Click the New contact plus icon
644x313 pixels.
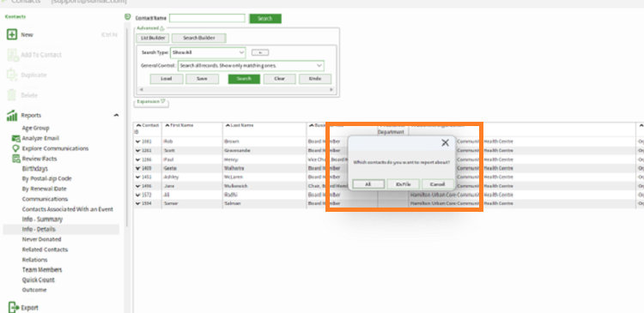click(x=12, y=34)
